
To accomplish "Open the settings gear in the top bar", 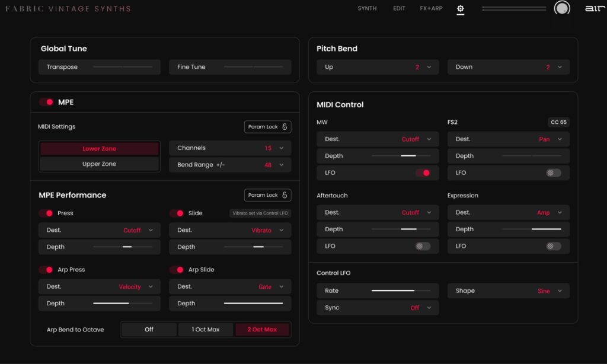I will 461,9.
